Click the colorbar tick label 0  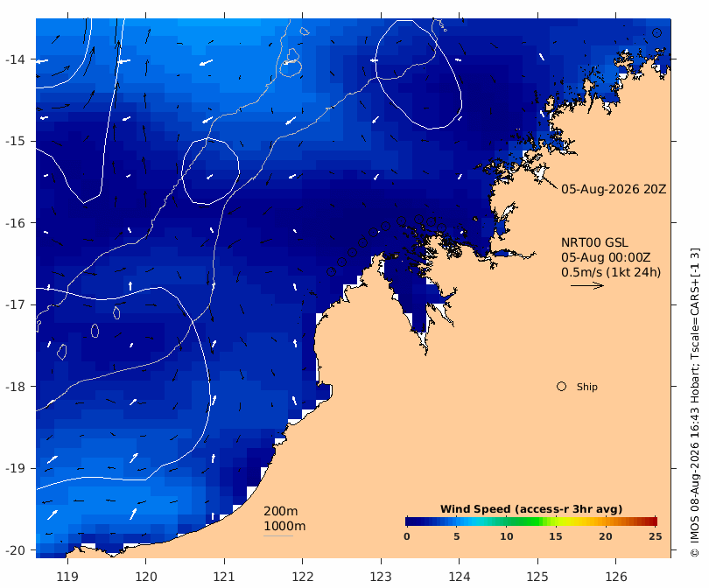pos(407,536)
